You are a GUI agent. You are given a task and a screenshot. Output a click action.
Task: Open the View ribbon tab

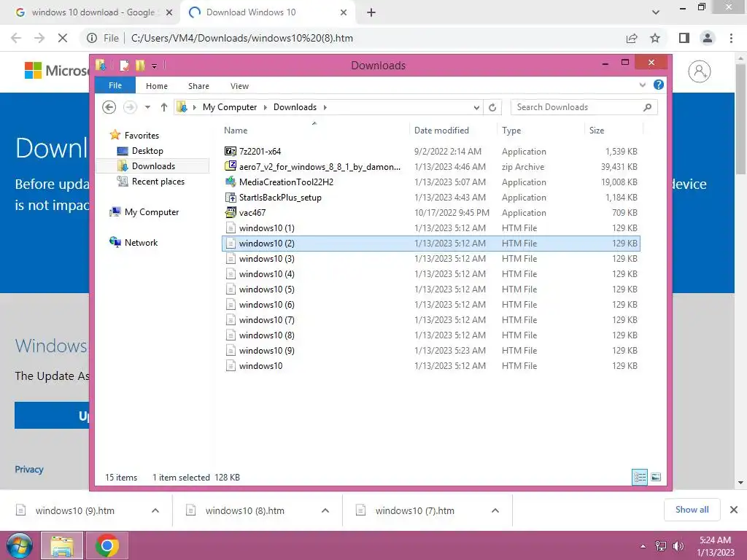(239, 86)
